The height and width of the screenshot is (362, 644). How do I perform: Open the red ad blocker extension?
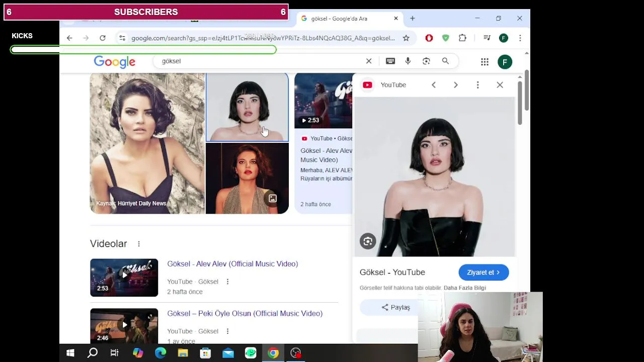429,38
